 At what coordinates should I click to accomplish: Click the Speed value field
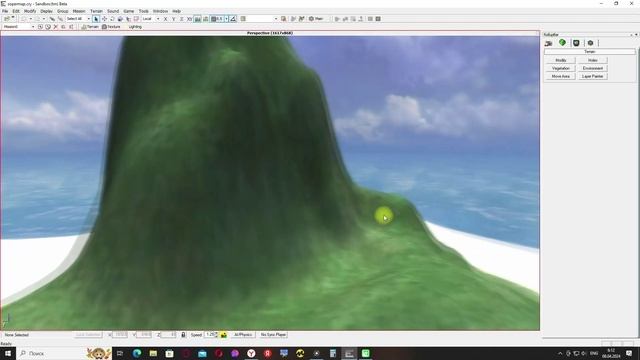(x=210, y=335)
